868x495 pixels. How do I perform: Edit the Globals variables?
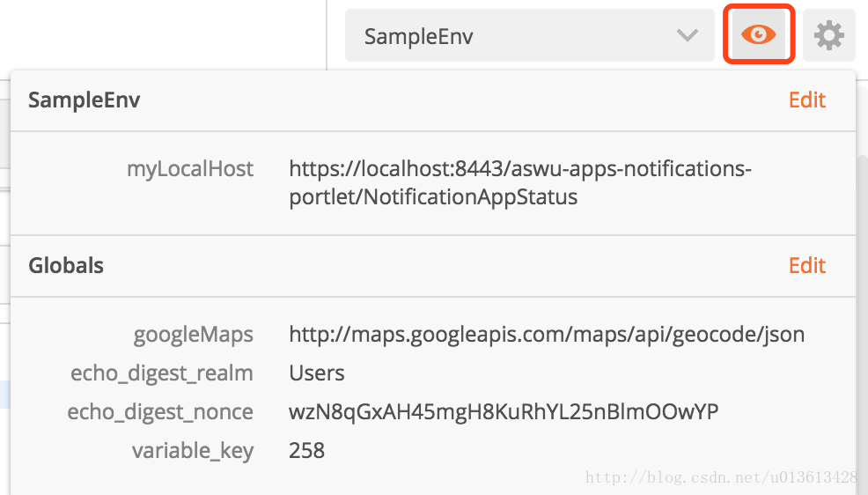tap(806, 266)
